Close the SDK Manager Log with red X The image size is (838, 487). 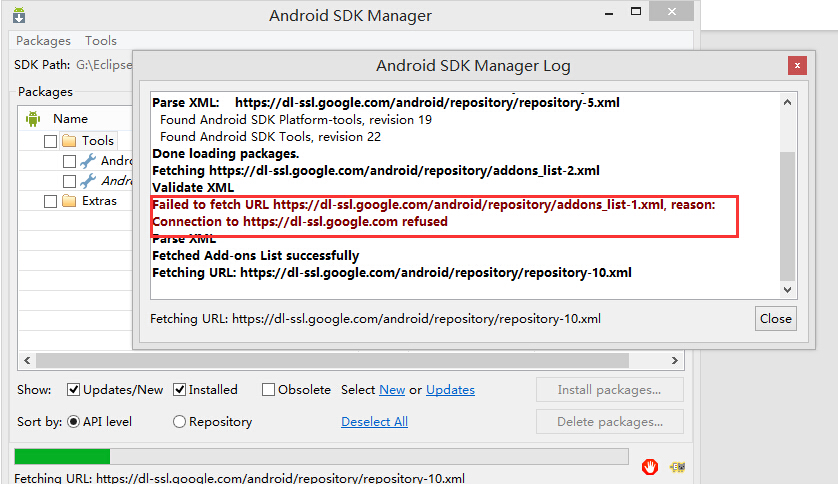click(x=797, y=66)
